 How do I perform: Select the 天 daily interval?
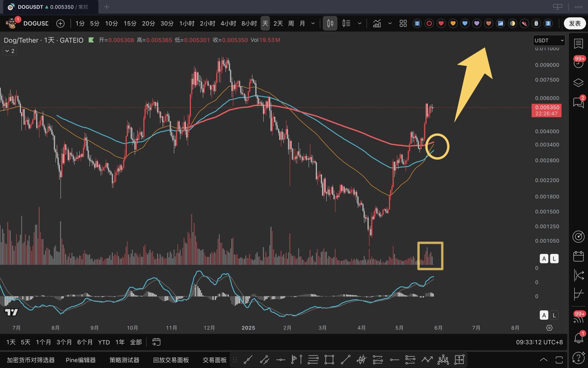coord(265,23)
